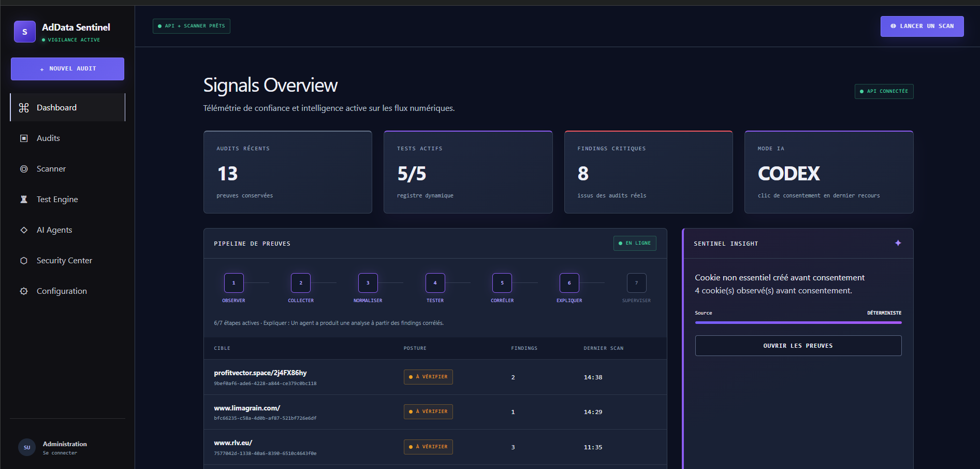Click the Posture column header

415,348
